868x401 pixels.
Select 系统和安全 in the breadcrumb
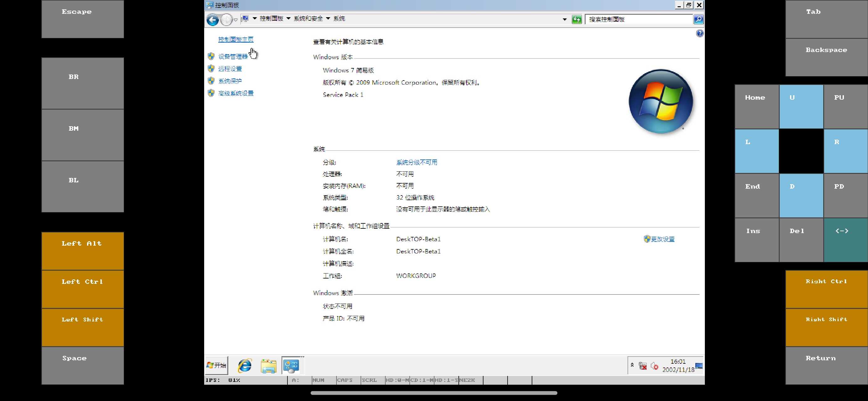coord(308,18)
